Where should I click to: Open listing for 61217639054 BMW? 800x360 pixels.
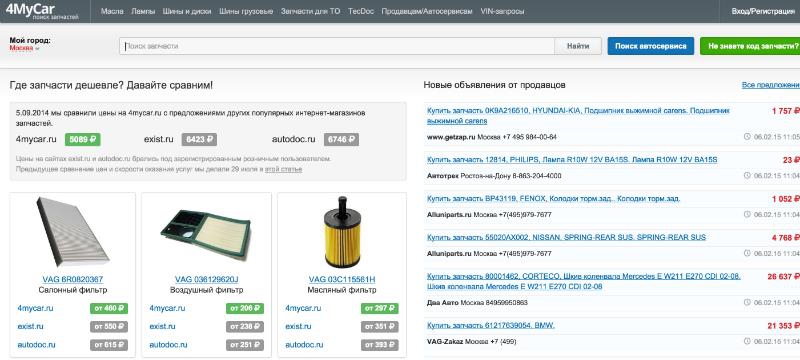tap(491, 325)
